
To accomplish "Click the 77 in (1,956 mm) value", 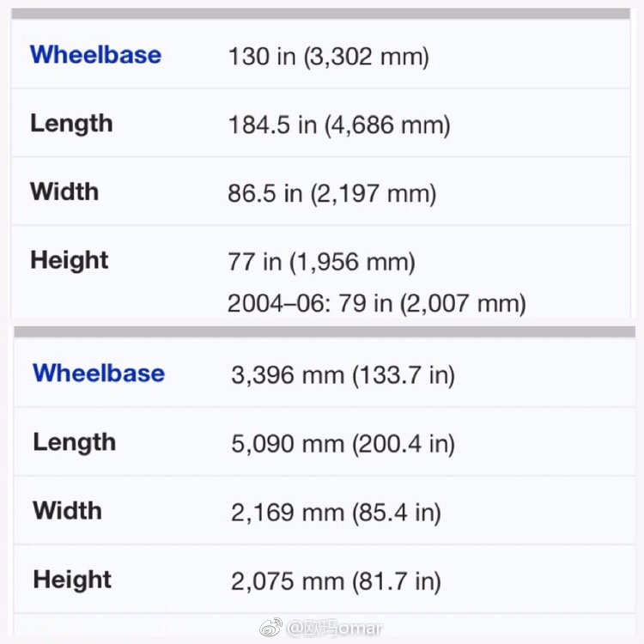I will pyautogui.click(x=322, y=262).
